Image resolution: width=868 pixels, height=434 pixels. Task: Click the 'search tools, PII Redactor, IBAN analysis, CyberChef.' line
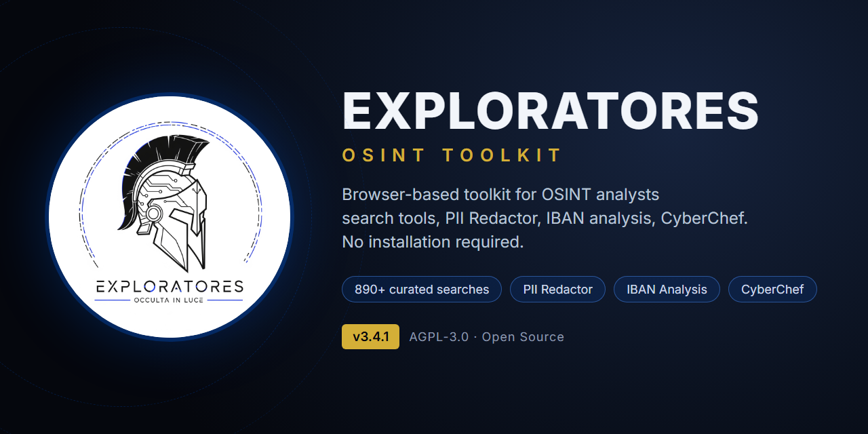point(545,218)
